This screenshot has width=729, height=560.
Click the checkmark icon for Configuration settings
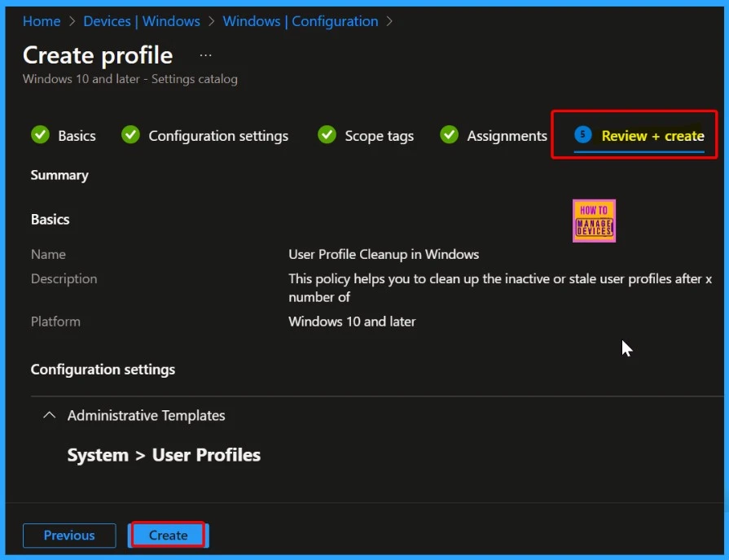(130, 135)
